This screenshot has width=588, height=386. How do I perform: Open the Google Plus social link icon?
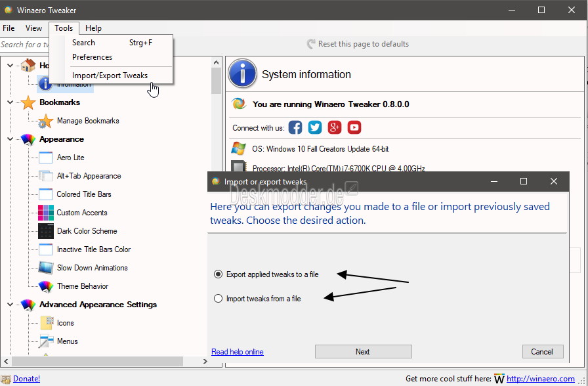pyautogui.click(x=335, y=127)
